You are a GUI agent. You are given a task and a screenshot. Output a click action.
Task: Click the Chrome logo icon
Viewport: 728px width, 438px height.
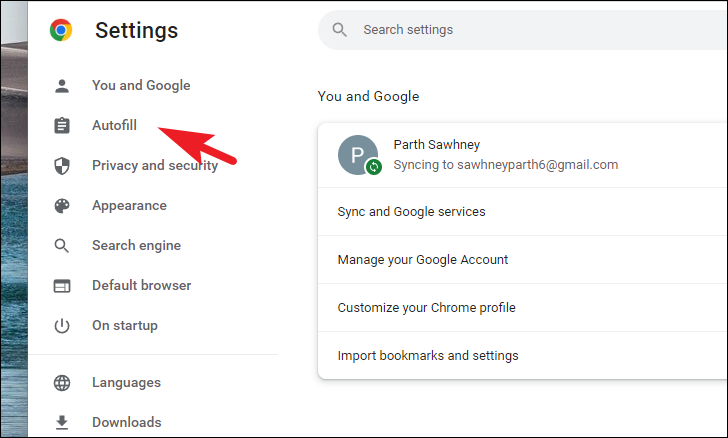pyautogui.click(x=61, y=30)
